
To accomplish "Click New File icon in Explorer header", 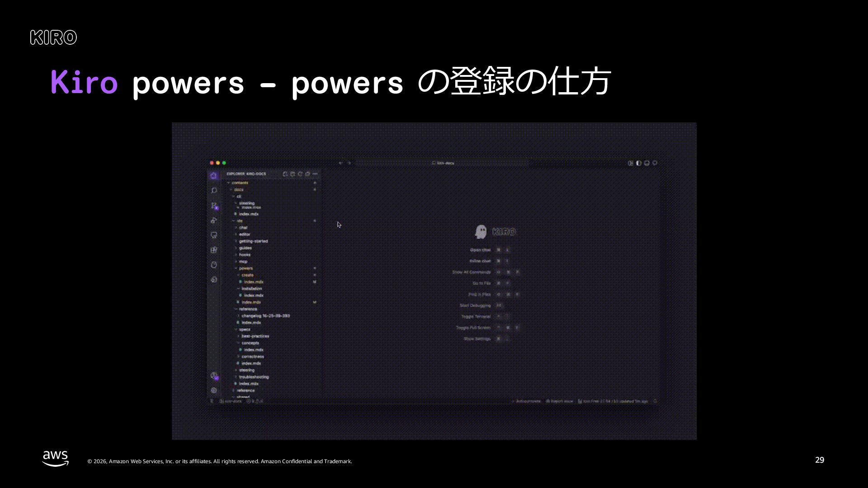I will tap(285, 174).
